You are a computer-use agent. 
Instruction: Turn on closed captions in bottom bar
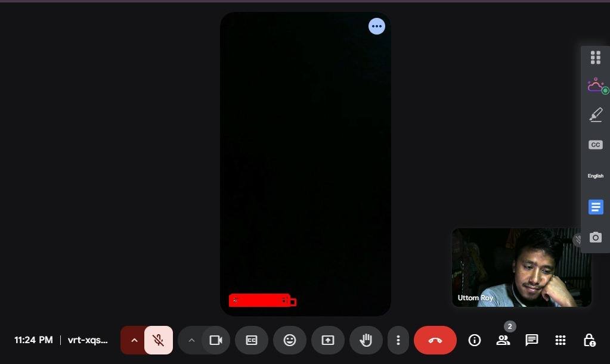(x=252, y=340)
